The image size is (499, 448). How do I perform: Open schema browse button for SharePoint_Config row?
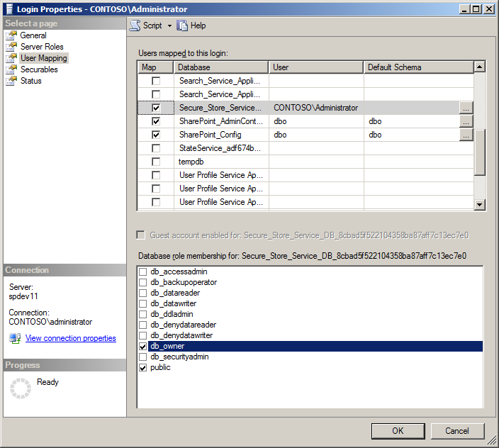(x=466, y=135)
